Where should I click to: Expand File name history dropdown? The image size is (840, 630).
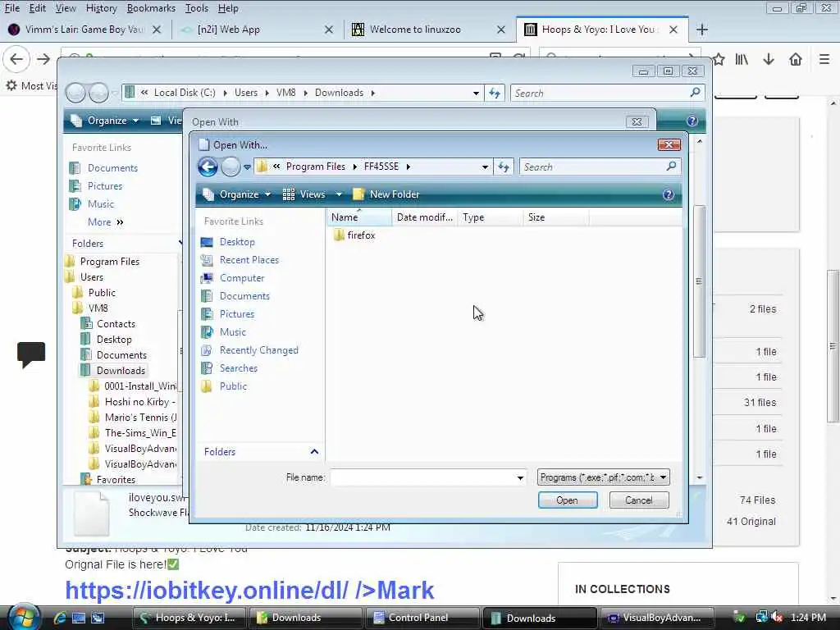[519, 477]
